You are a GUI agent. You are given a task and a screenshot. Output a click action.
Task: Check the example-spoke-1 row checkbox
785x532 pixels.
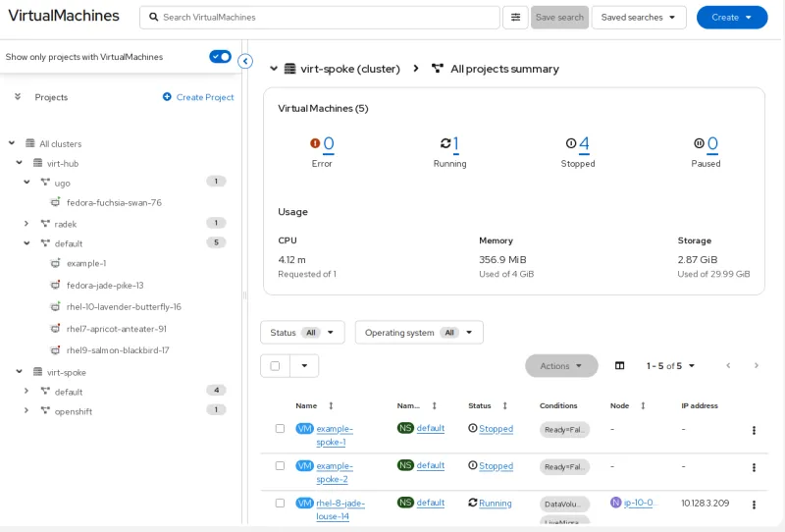280,429
